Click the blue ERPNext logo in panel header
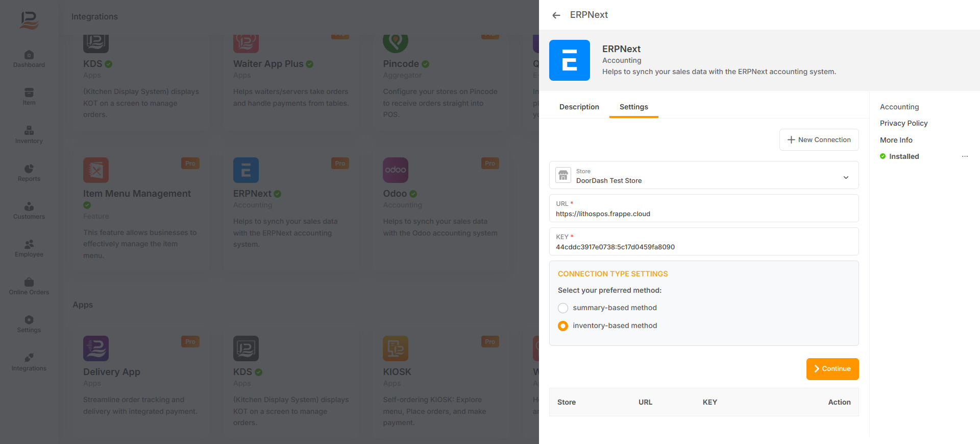Viewport: 980px width, 444px height. [569, 60]
